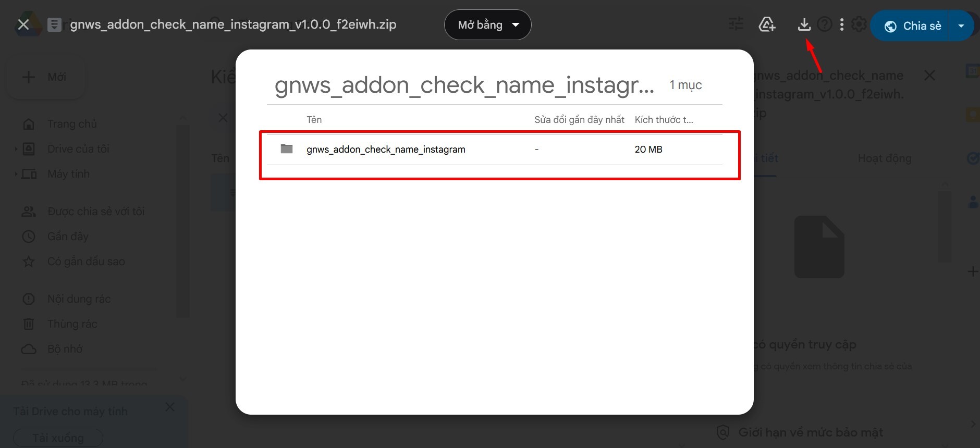The image size is (980, 448).
Task: Expand the 'Máy tính' tree arrow
Action: click(16, 174)
